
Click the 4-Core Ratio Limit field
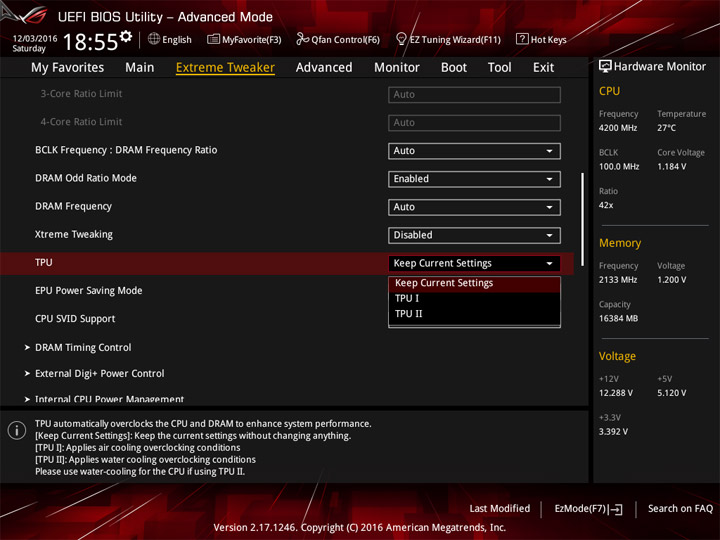[474, 123]
